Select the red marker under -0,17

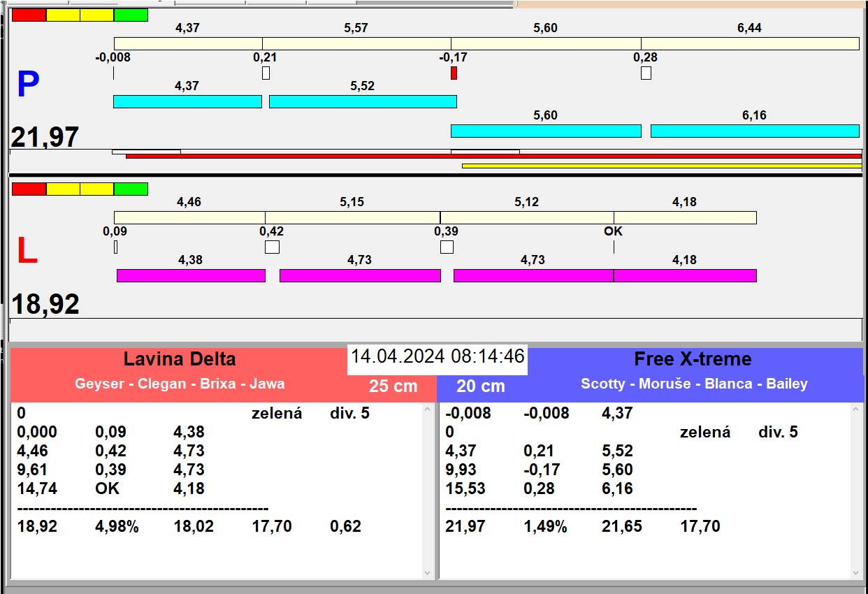coord(454,73)
